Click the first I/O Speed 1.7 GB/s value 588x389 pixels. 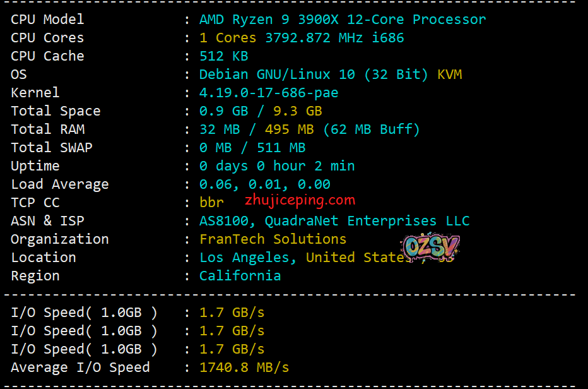[x=232, y=313]
